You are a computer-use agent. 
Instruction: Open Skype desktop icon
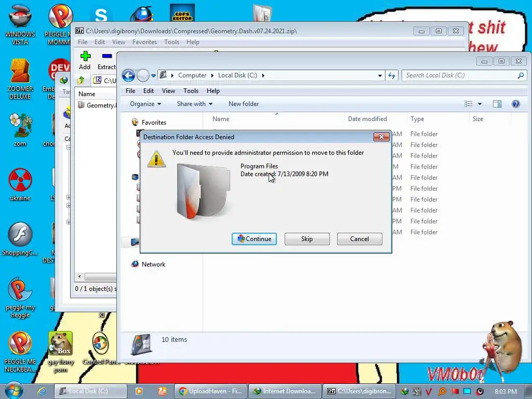pos(101,14)
